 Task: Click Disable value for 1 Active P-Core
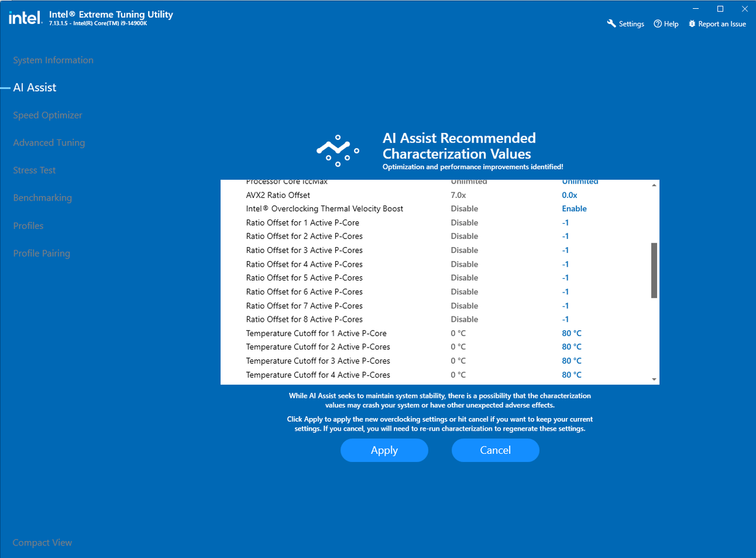tap(464, 223)
